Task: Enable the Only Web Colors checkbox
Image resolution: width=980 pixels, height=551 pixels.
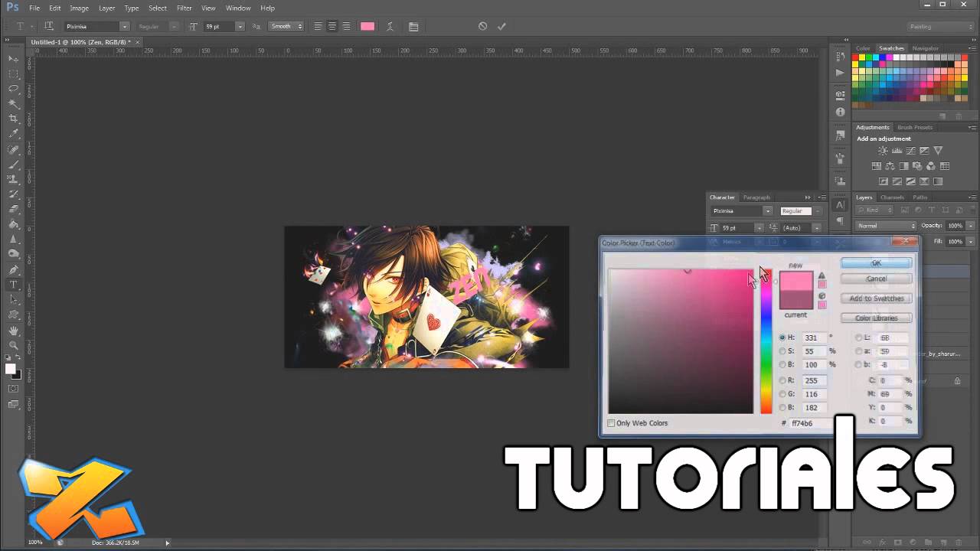Action: pos(611,423)
